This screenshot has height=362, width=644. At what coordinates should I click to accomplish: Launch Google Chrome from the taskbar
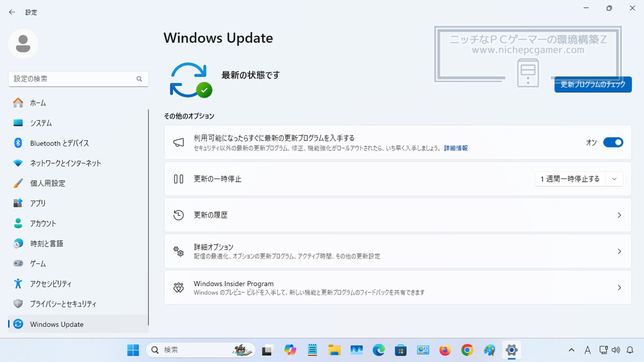[x=467, y=350]
